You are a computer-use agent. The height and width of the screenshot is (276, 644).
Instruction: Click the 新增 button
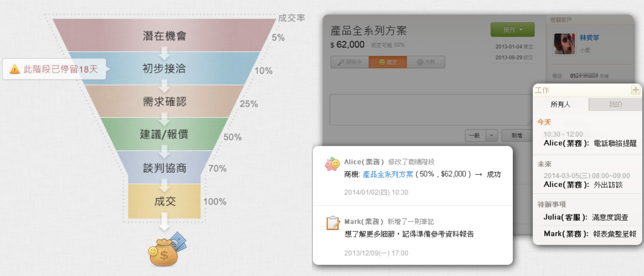[517, 135]
